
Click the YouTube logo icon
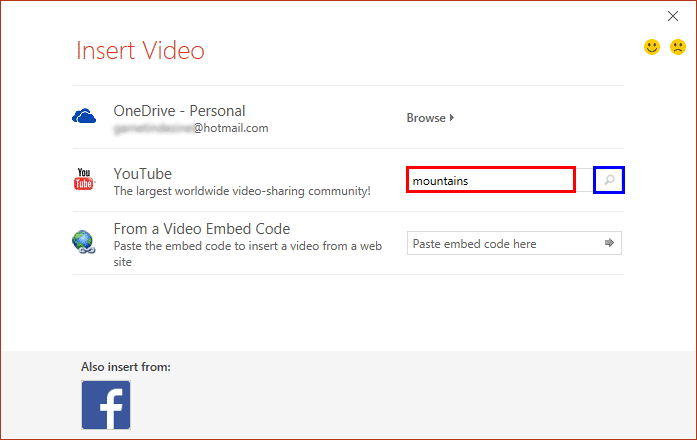(x=84, y=179)
